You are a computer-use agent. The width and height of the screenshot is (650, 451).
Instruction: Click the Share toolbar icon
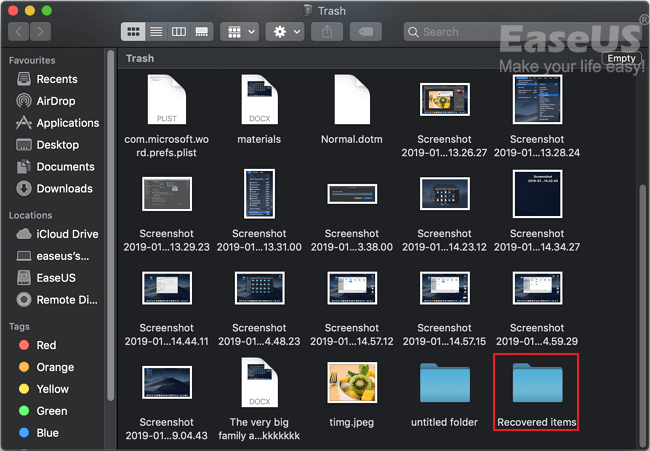(x=328, y=32)
